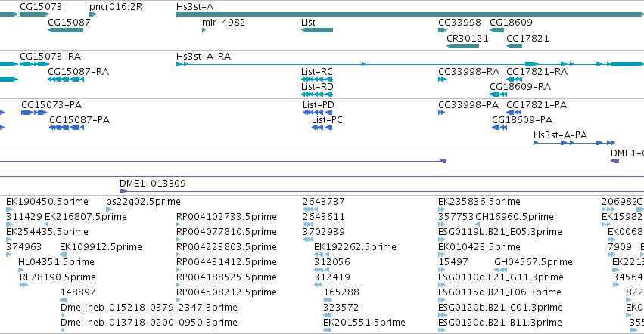
Task: Click the Dmel_neb_015218_0379_2347.3prime label
Action: pos(148,308)
